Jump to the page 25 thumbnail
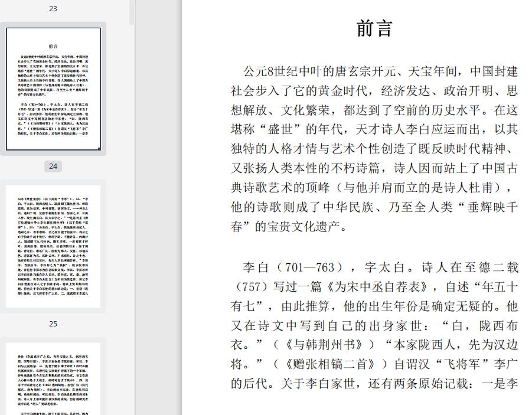The width and height of the screenshot is (532, 415). click(53, 378)
